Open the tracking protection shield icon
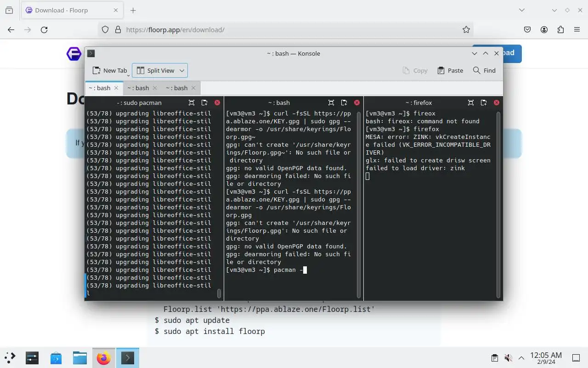588x368 pixels. 105,29
